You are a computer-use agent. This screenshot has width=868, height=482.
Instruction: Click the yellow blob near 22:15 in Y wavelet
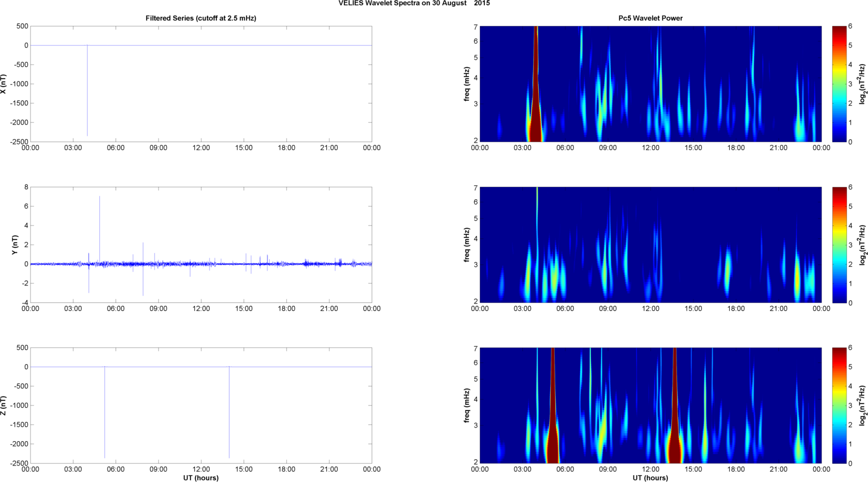(x=797, y=278)
